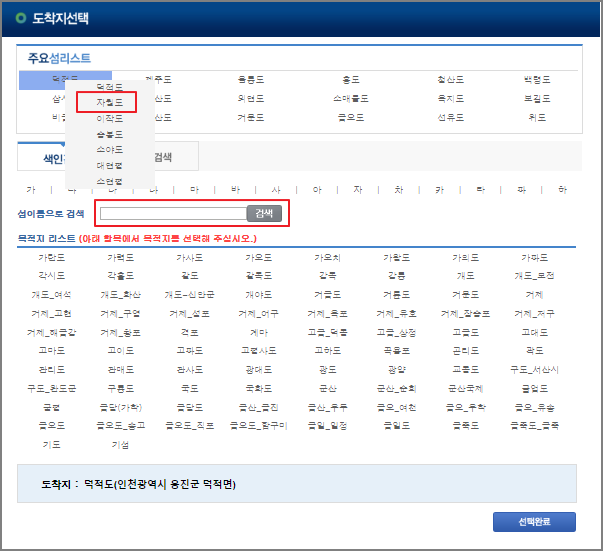
Task: Select destination 가오치
Action: (328, 258)
